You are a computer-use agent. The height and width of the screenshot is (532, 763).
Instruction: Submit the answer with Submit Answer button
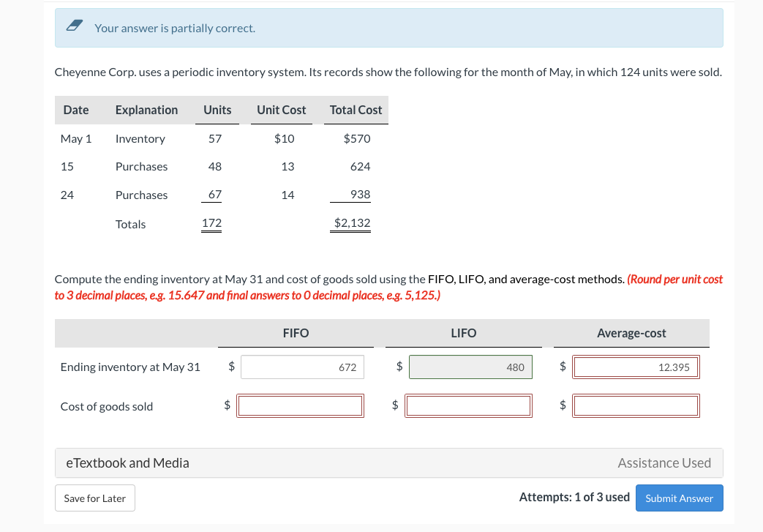tap(680, 498)
